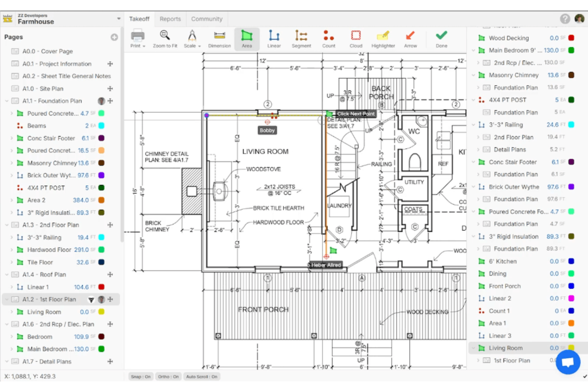
Task: Open Print dropdown arrow
Action: click(144, 46)
